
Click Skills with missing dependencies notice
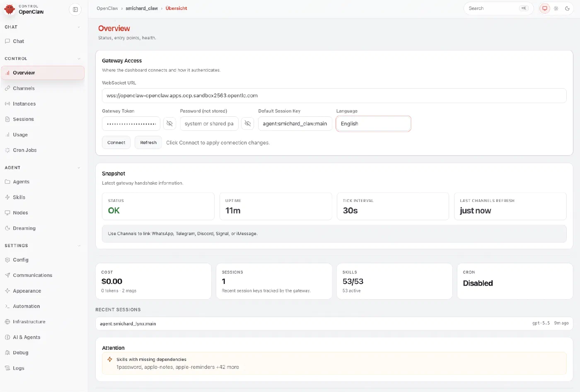(x=334, y=363)
